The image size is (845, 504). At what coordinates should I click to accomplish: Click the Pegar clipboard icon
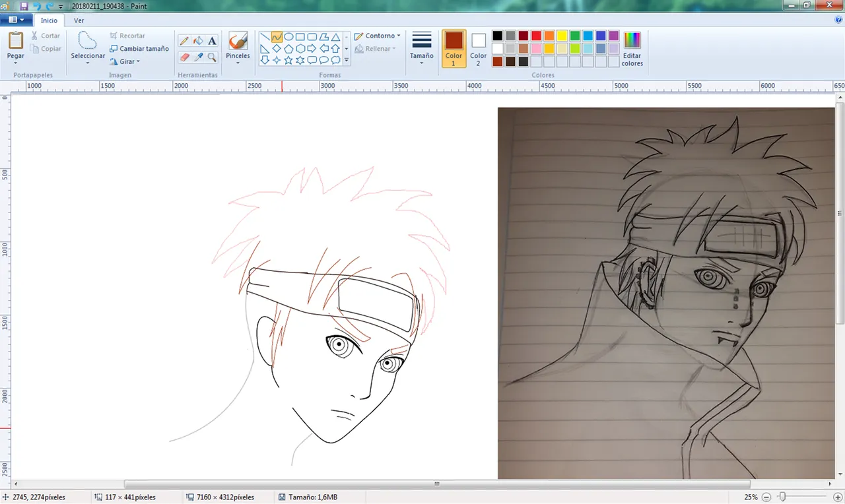click(x=16, y=41)
